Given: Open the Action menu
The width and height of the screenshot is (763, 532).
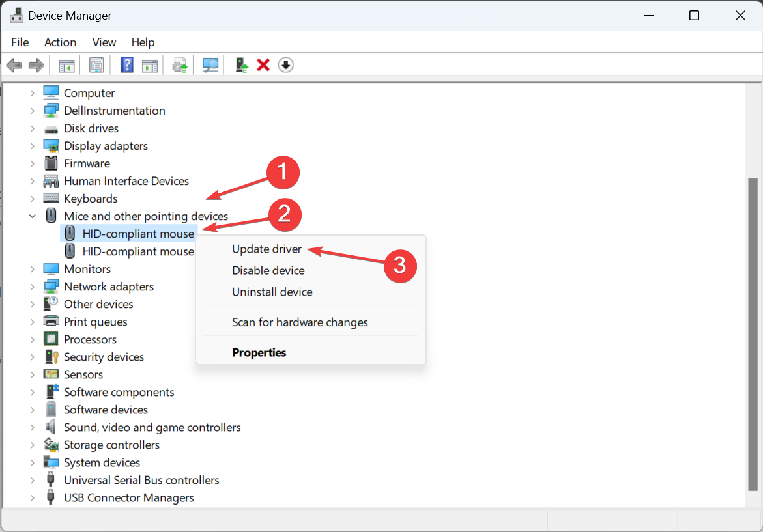Looking at the screenshot, I should (60, 42).
